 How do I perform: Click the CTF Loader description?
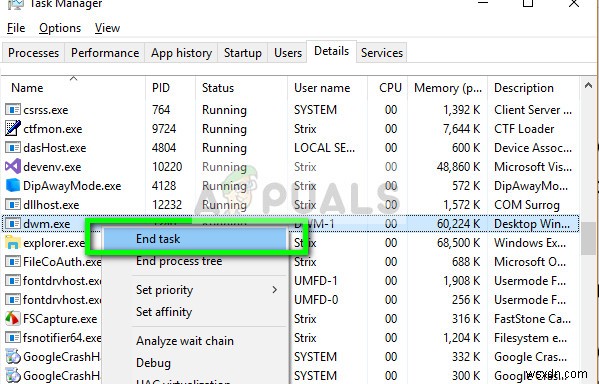pyautogui.click(x=524, y=129)
